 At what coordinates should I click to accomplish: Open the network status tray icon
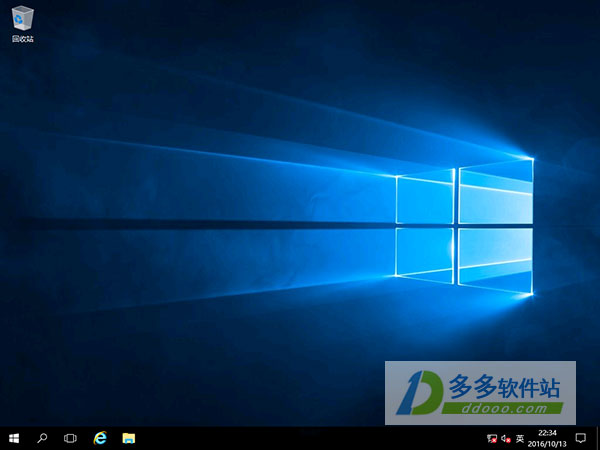(x=492, y=439)
